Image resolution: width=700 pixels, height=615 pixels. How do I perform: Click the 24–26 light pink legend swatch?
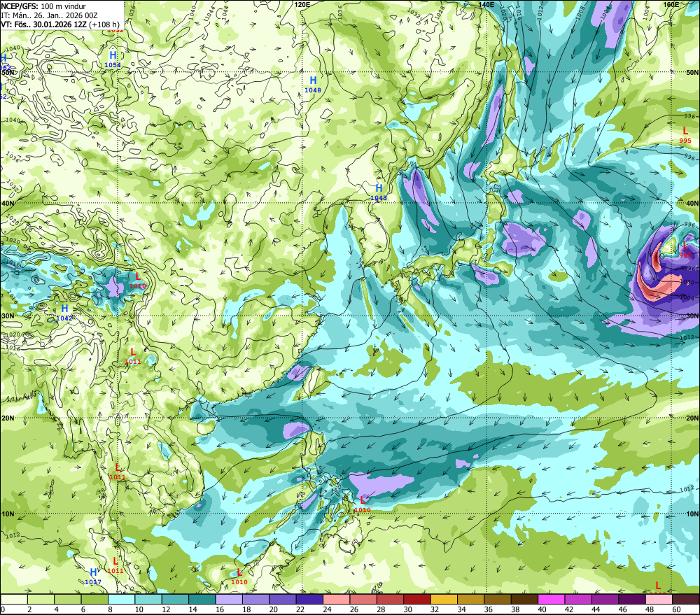click(x=336, y=599)
